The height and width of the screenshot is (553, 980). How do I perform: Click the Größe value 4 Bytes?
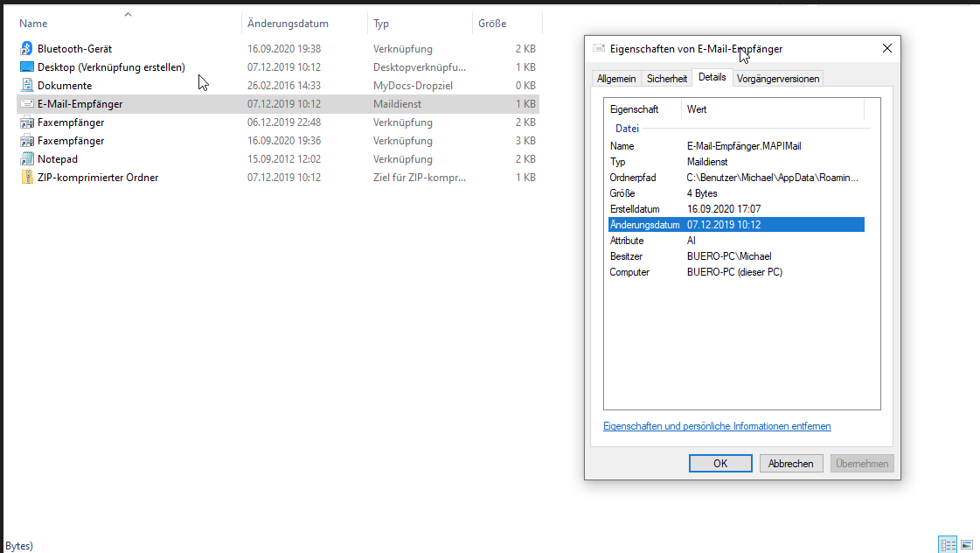(x=702, y=193)
